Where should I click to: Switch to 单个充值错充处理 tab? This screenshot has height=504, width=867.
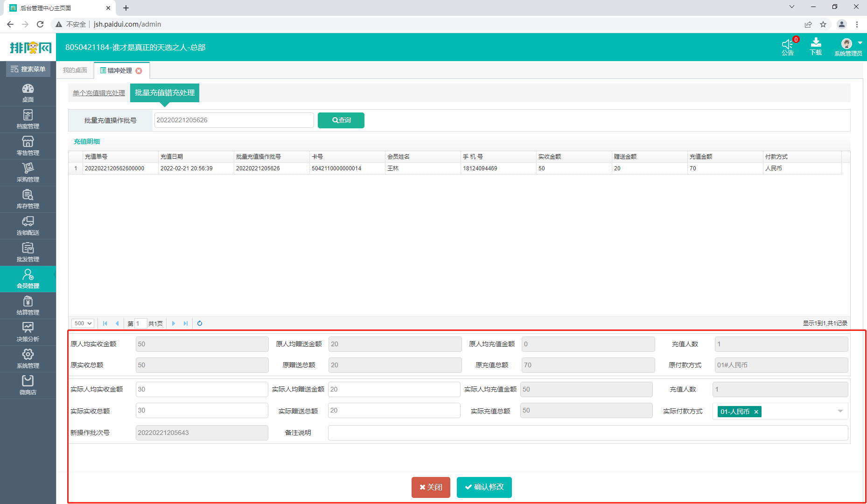click(x=99, y=93)
